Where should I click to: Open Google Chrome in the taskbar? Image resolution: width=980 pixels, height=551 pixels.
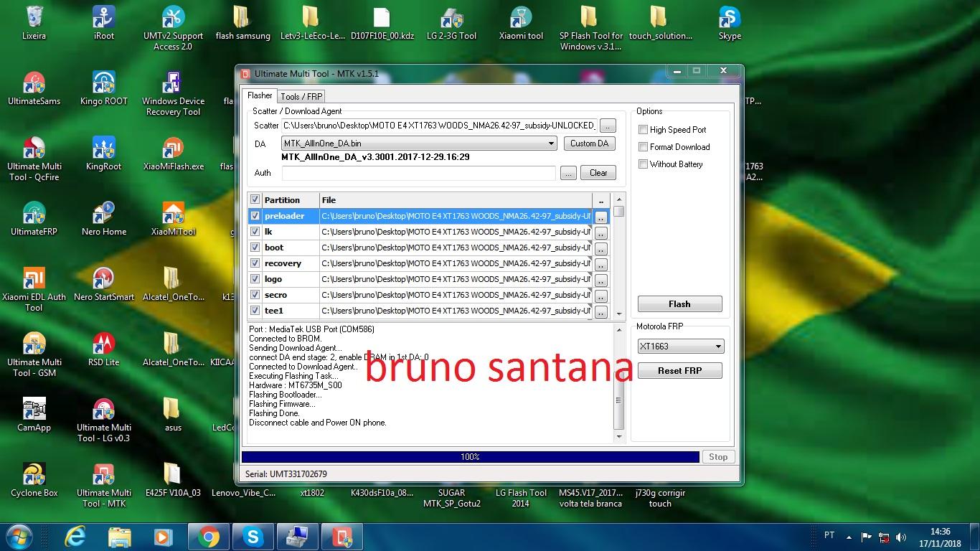tap(209, 537)
